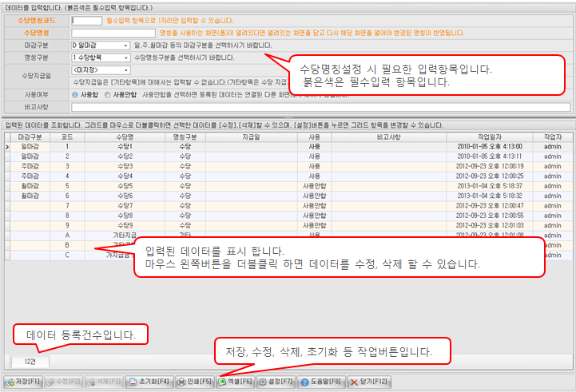The height and width of the screenshot is (392, 576).
Task: Sort by the 작업자 column header
Action: tap(553, 137)
